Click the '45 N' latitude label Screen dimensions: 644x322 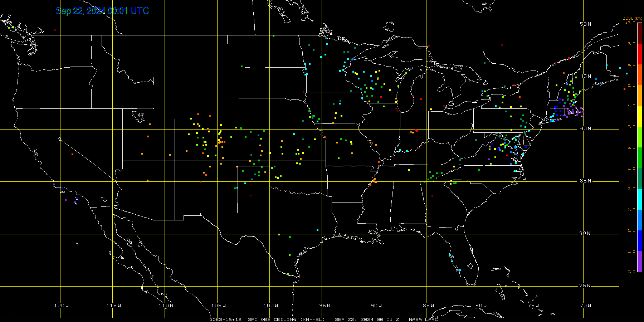(586, 76)
